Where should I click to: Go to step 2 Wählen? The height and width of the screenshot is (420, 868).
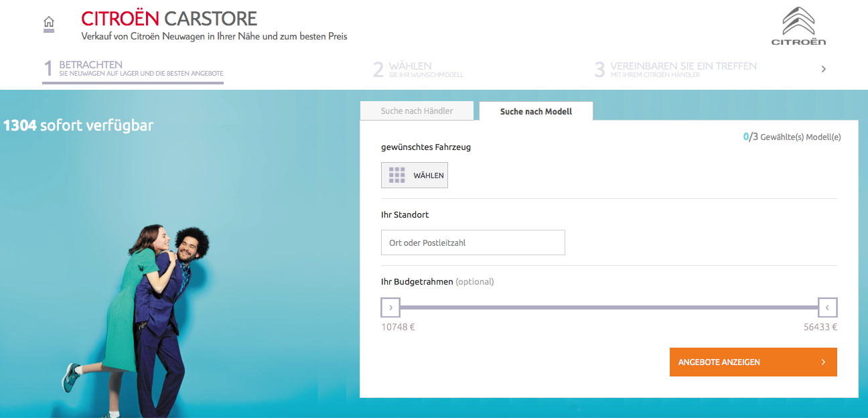(x=418, y=69)
